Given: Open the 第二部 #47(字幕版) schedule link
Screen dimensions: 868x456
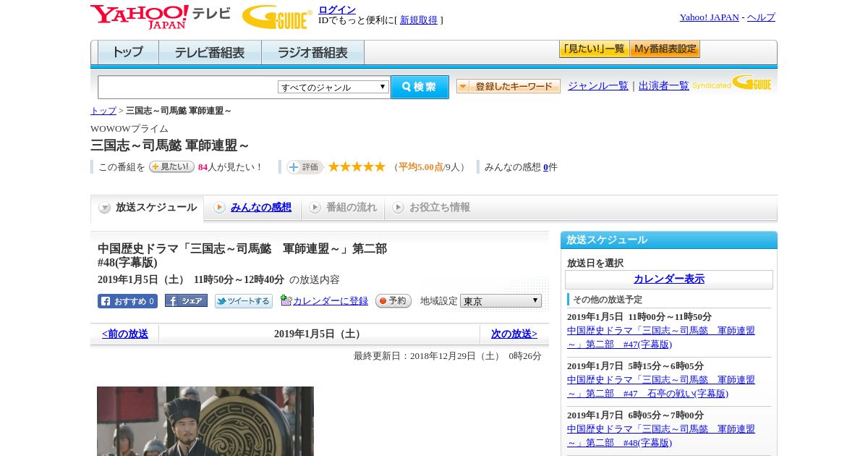Looking at the screenshot, I should click(661, 337).
